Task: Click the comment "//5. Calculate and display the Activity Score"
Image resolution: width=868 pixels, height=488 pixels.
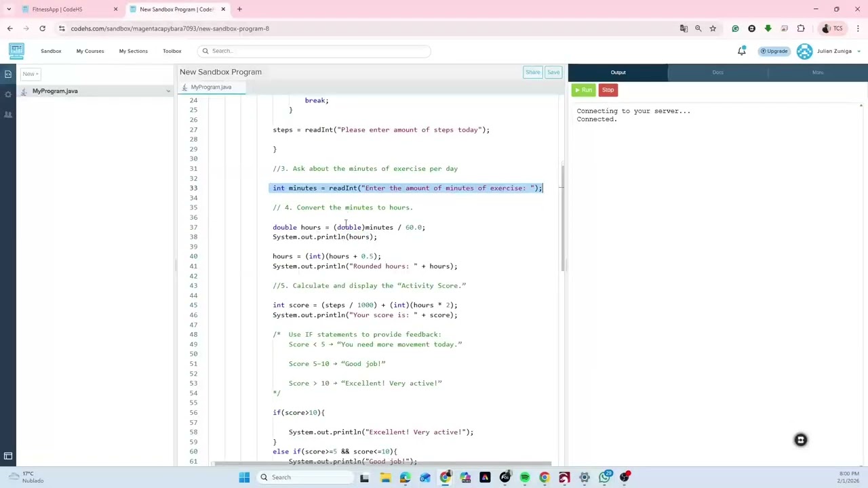Action: (369, 285)
